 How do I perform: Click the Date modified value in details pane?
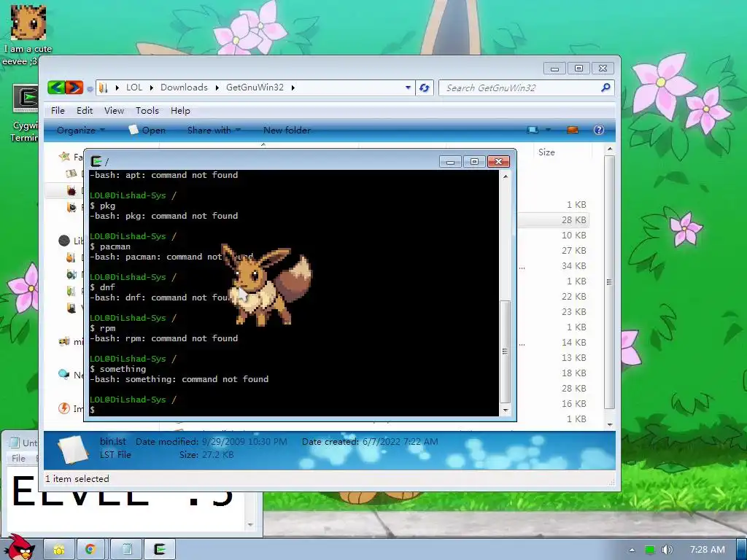(244, 442)
